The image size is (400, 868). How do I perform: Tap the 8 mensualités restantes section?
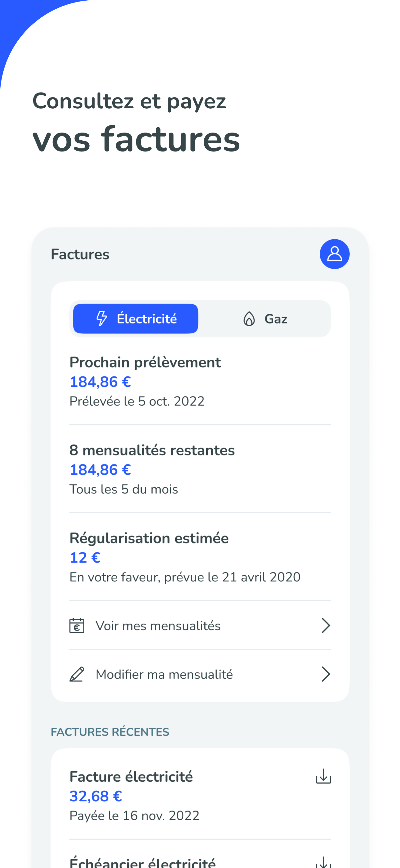[152, 469]
